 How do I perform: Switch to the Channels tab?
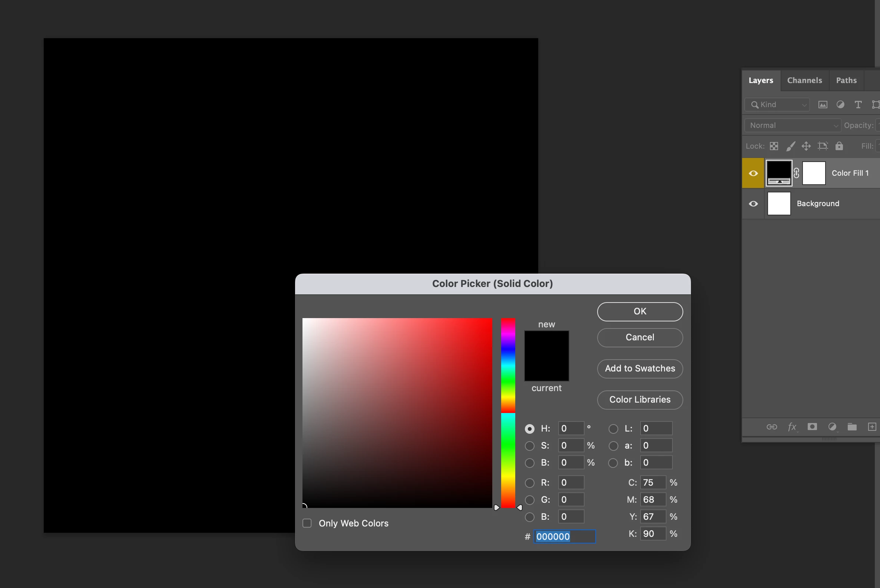coord(804,80)
